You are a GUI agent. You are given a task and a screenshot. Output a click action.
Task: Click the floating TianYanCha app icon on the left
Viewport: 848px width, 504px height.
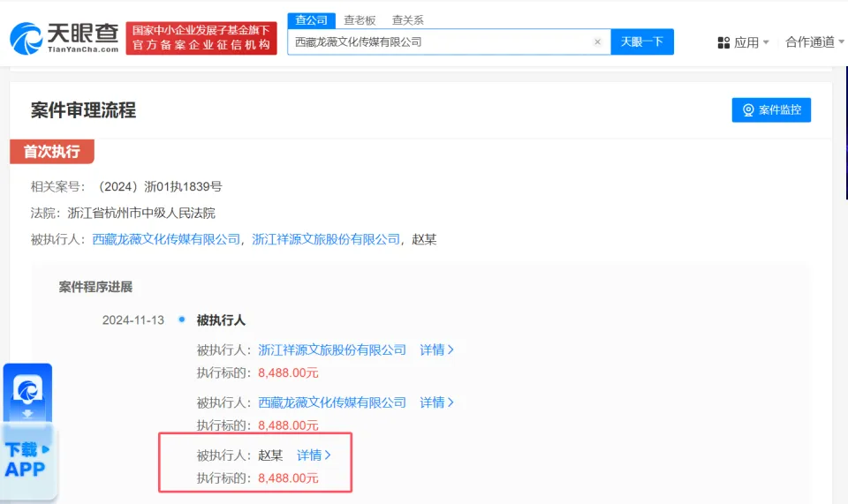[27, 391]
